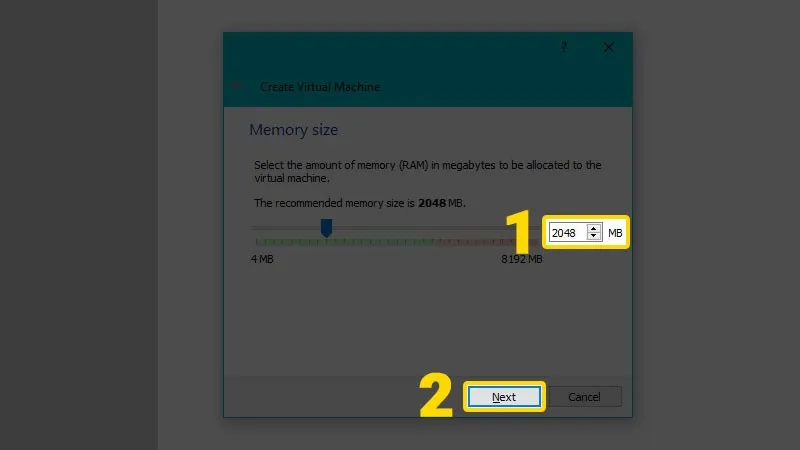The width and height of the screenshot is (800, 450).
Task: Click the green zone of the memory scale
Action: click(x=340, y=242)
